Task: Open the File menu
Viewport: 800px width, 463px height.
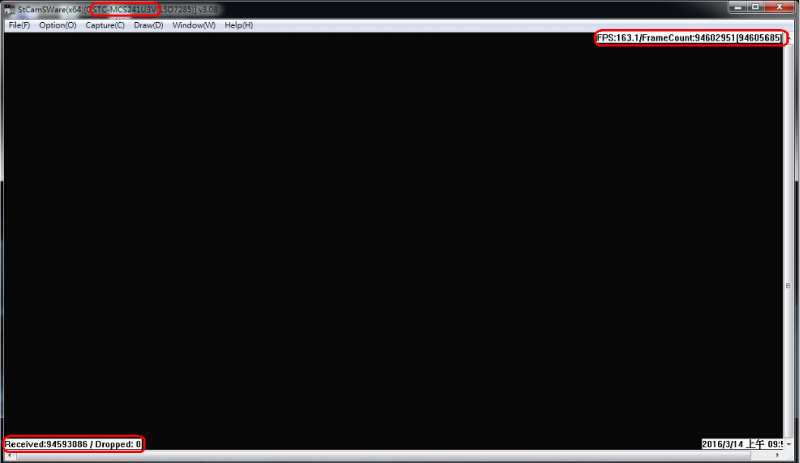Action: [18, 25]
